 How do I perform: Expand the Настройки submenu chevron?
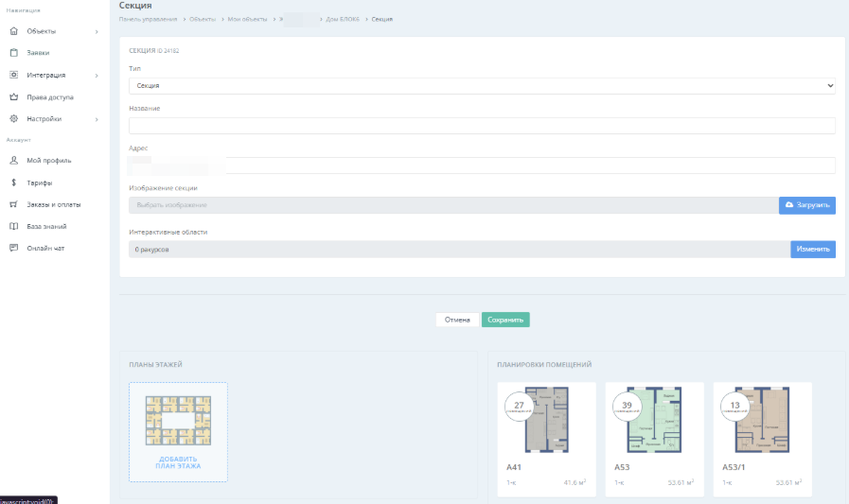tap(97, 119)
